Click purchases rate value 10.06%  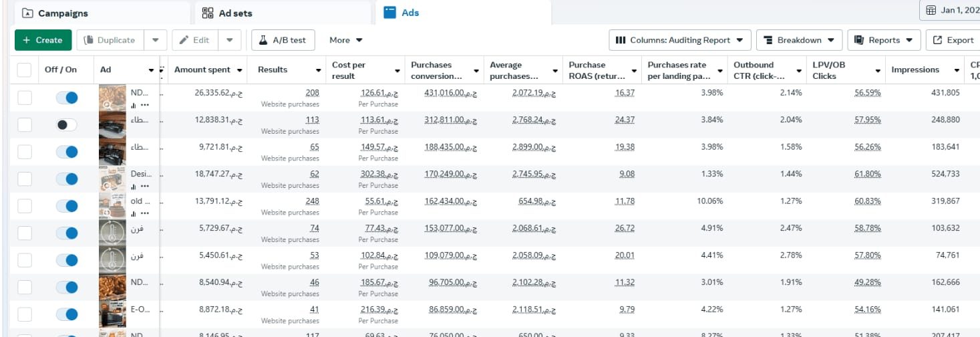point(709,201)
